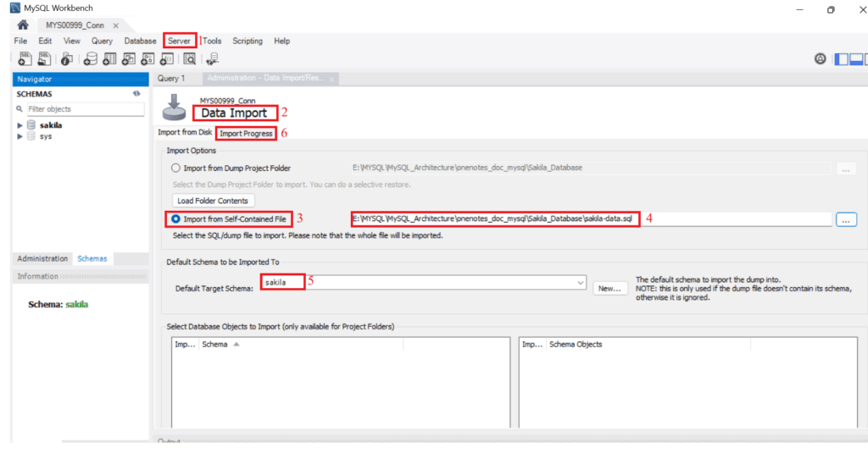Toggle the bottom output panel visibility

(856, 58)
